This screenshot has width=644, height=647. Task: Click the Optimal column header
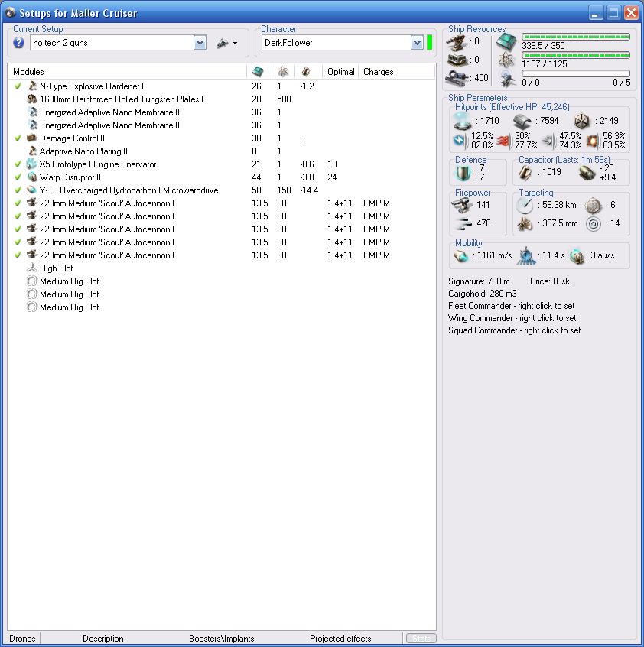[x=341, y=72]
